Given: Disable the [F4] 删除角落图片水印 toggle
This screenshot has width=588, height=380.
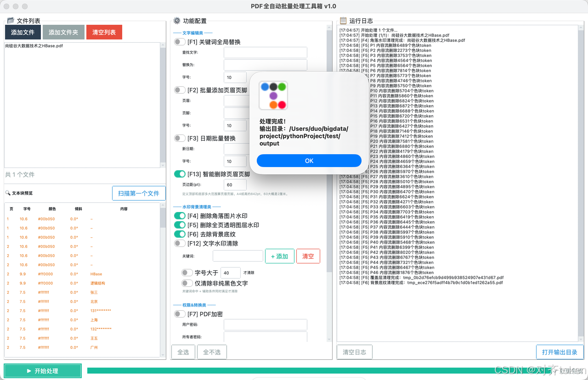Looking at the screenshot, I should [x=180, y=216].
